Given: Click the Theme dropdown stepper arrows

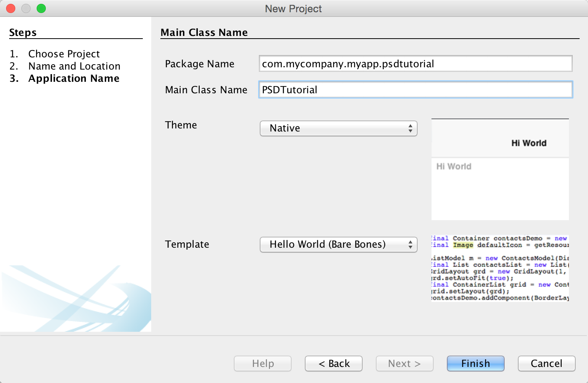Looking at the screenshot, I should (411, 128).
